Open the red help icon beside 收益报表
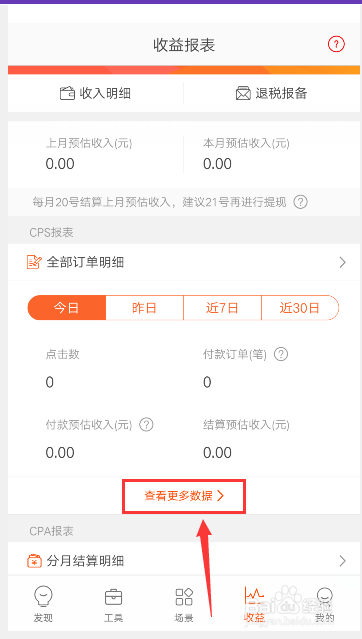362x639 pixels. pyautogui.click(x=336, y=44)
